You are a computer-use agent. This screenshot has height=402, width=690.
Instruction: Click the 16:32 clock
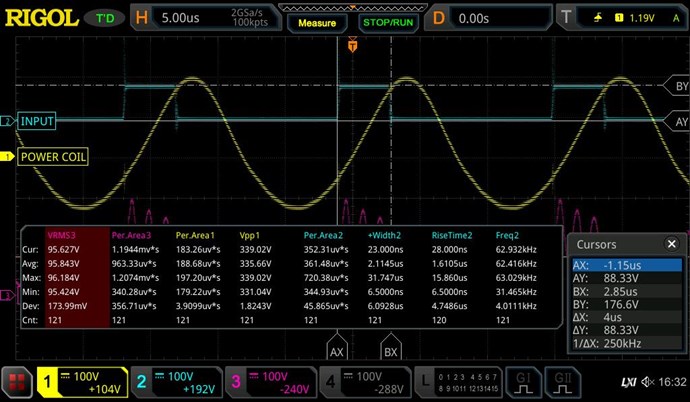pos(672,382)
